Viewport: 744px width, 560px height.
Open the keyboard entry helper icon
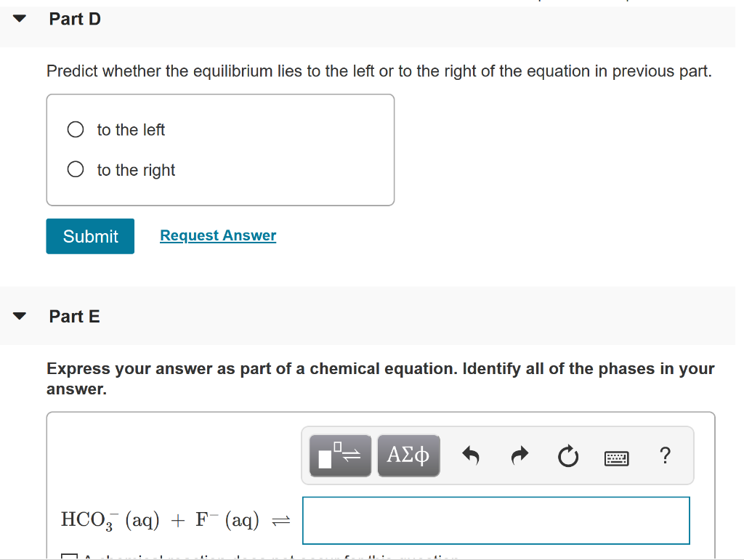[616, 456]
